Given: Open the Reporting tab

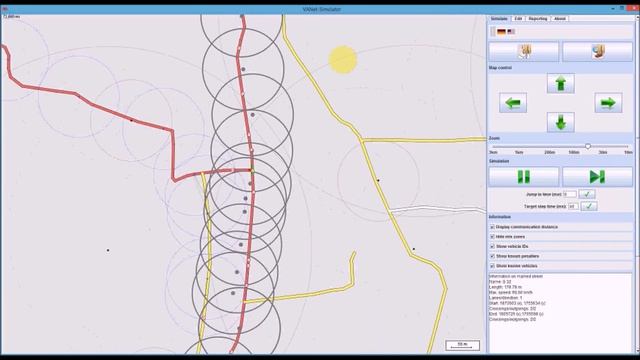Looking at the screenshot, I should click(x=538, y=19).
